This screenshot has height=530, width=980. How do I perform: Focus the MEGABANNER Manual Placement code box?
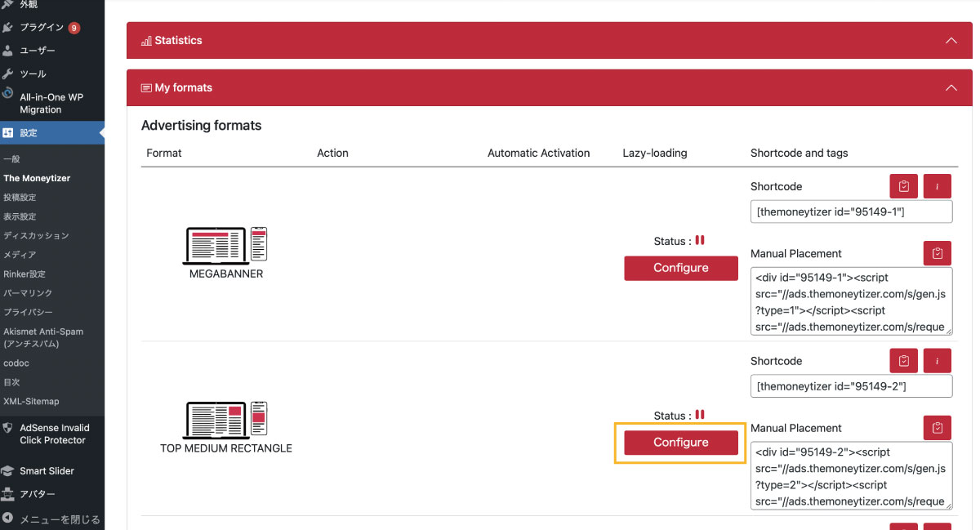(852, 301)
